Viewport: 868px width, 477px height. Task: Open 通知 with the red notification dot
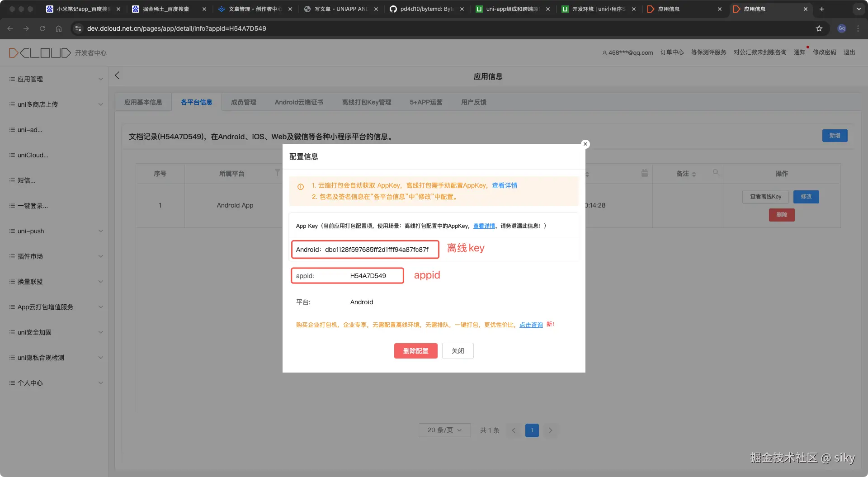click(800, 52)
